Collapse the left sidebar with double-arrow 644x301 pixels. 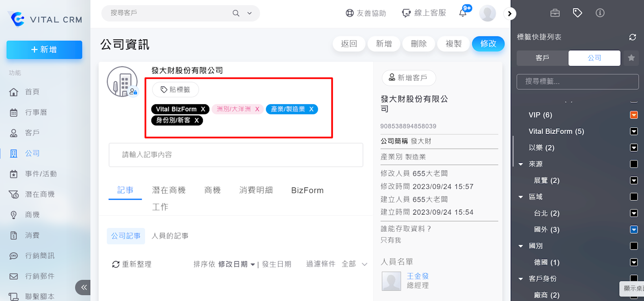[x=83, y=287]
